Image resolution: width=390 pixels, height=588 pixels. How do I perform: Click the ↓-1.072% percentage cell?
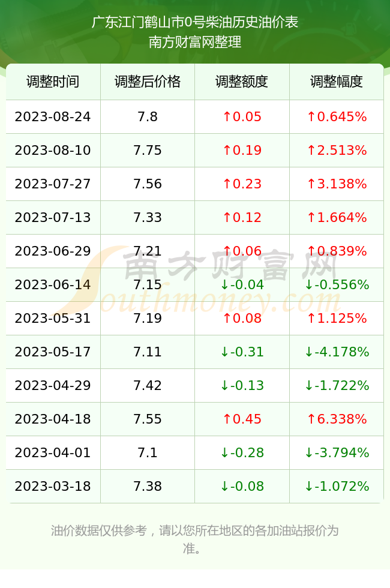point(337,487)
